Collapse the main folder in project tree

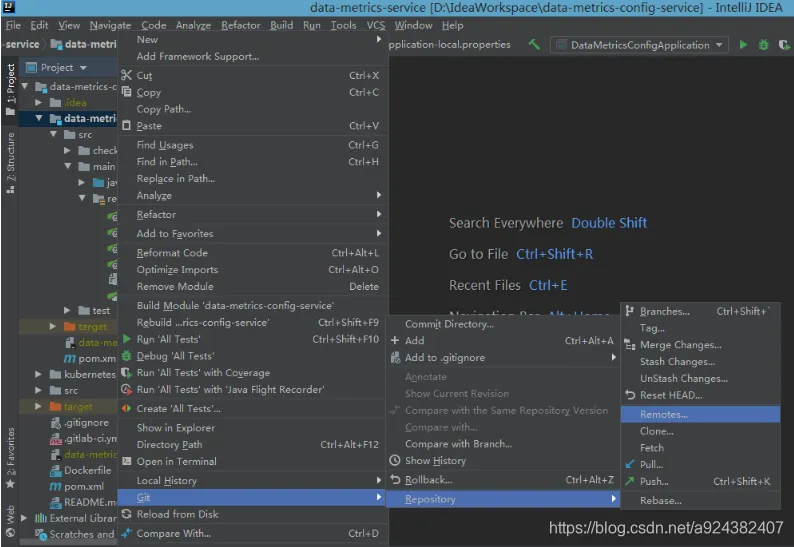click(68, 166)
